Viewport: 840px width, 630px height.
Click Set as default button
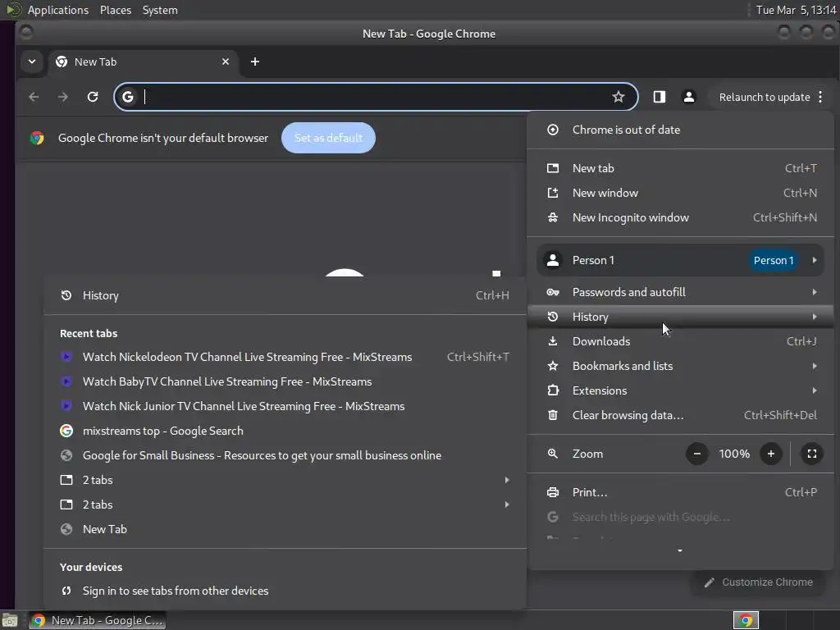[328, 138]
